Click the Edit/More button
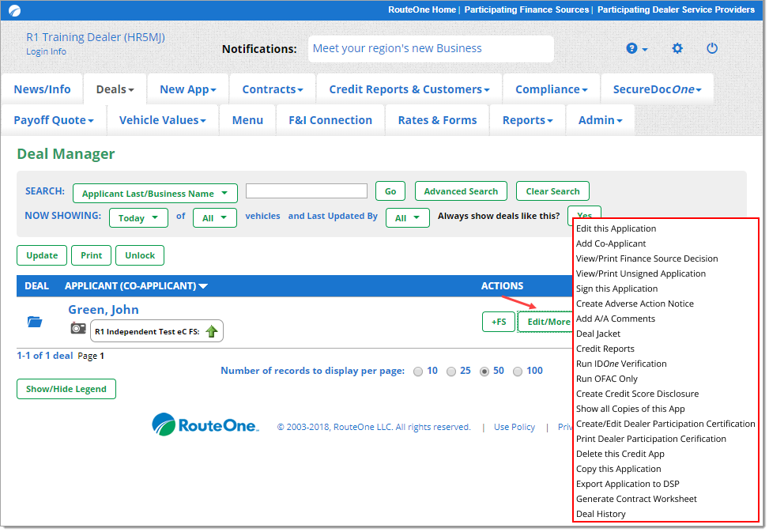The width and height of the screenshot is (769, 532). (x=545, y=323)
